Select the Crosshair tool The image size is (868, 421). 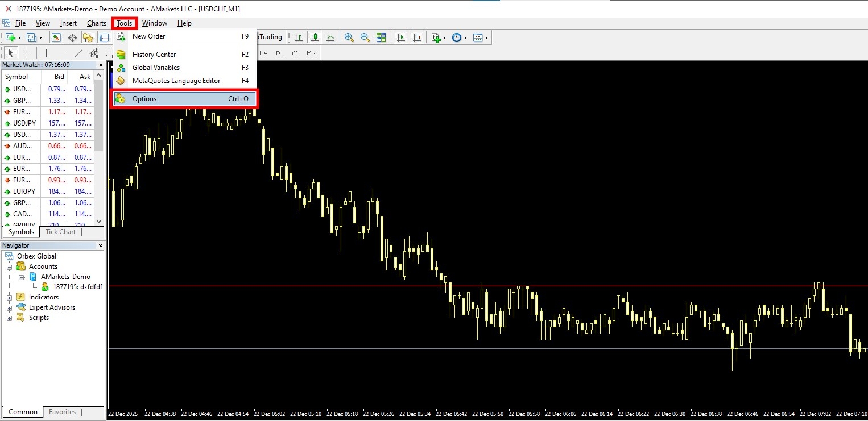coord(27,53)
